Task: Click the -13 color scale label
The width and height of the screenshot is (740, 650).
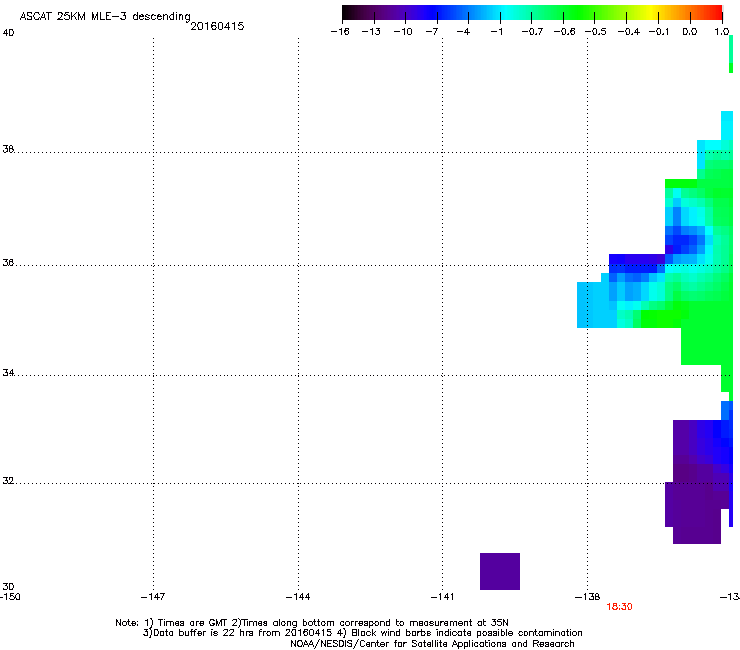Action: (x=371, y=32)
